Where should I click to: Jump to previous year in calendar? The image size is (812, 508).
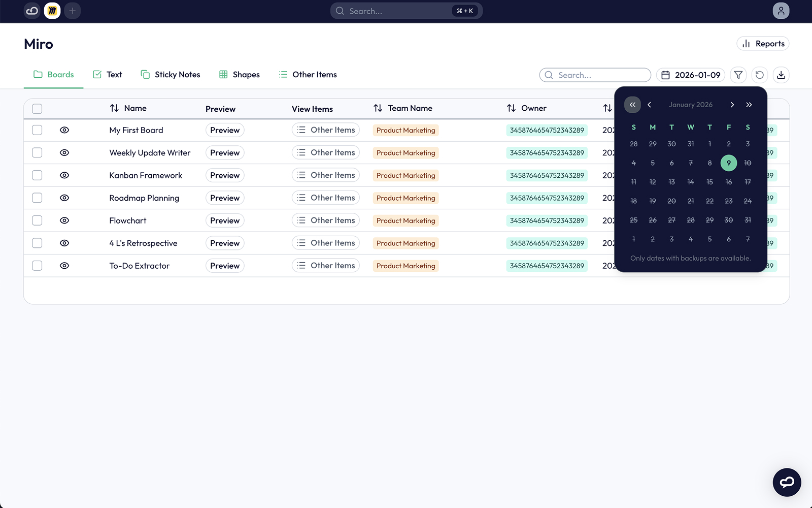tap(632, 105)
